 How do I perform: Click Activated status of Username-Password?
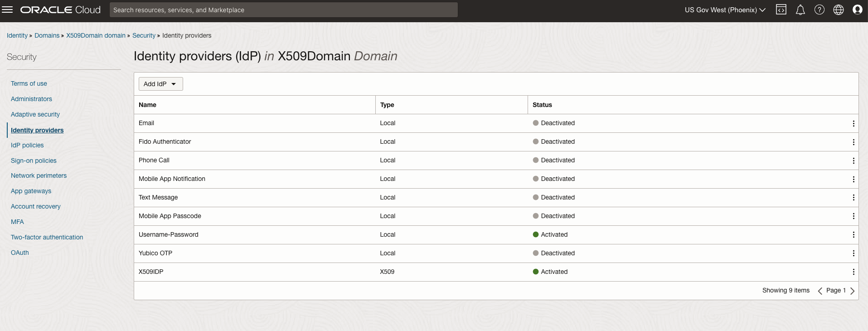[550, 234]
